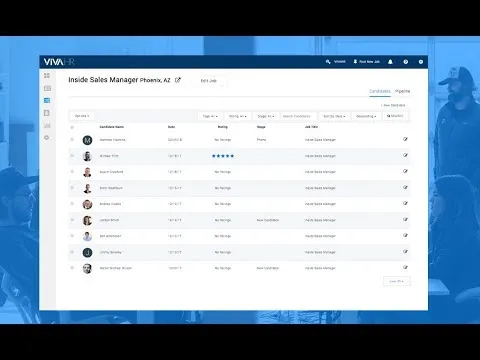Open the View 25 page-size dropdown
This screenshot has width=480, height=360.
coord(396,281)
